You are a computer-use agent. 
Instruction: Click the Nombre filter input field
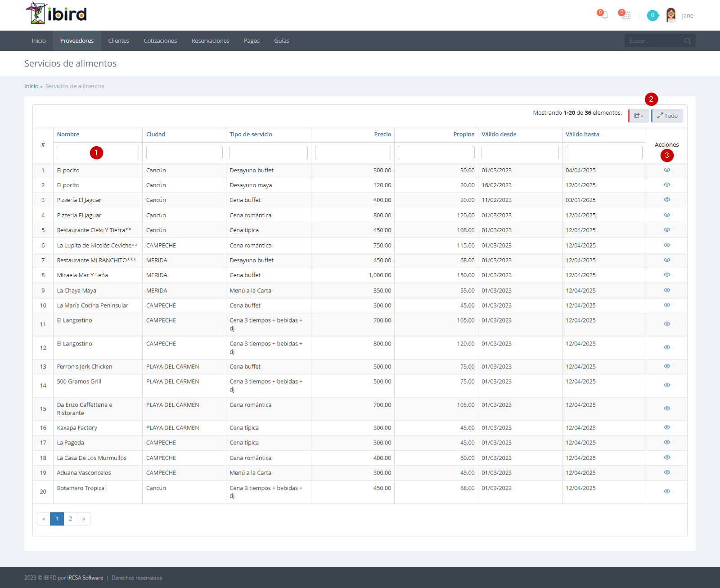[98, 153]
